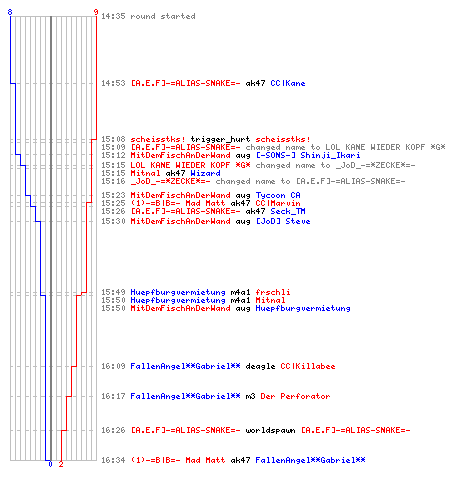Click Tycoon CA victim name at 15:23
The width and height of the screenshot is (450, 500).
point(278,195)
